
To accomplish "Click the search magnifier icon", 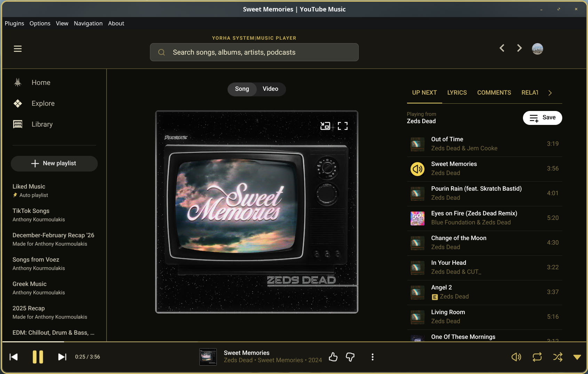I will click(161, 52).
